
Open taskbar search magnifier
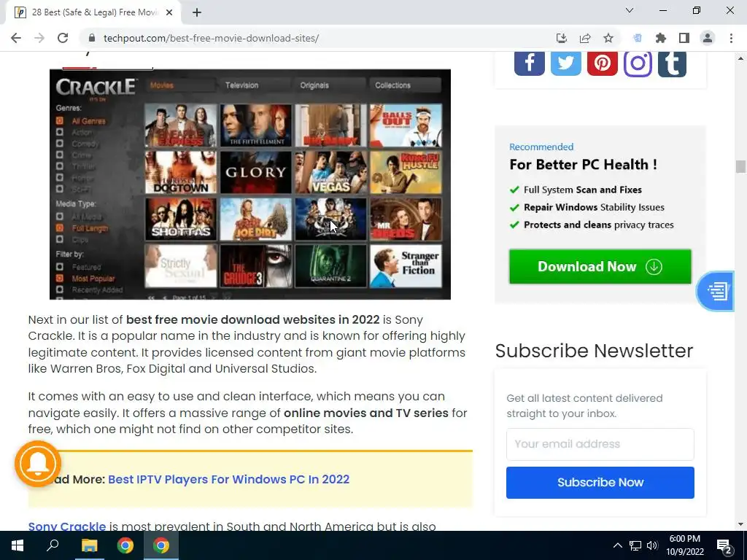[x=53, y=545]
